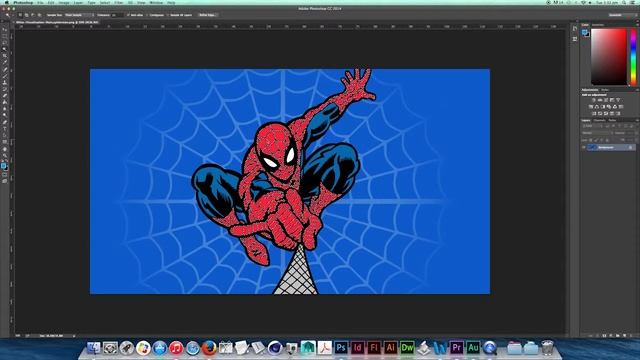Select the Spot Healing Brush tool
Viewport: 640px width, 360px height.
[4, 70]
